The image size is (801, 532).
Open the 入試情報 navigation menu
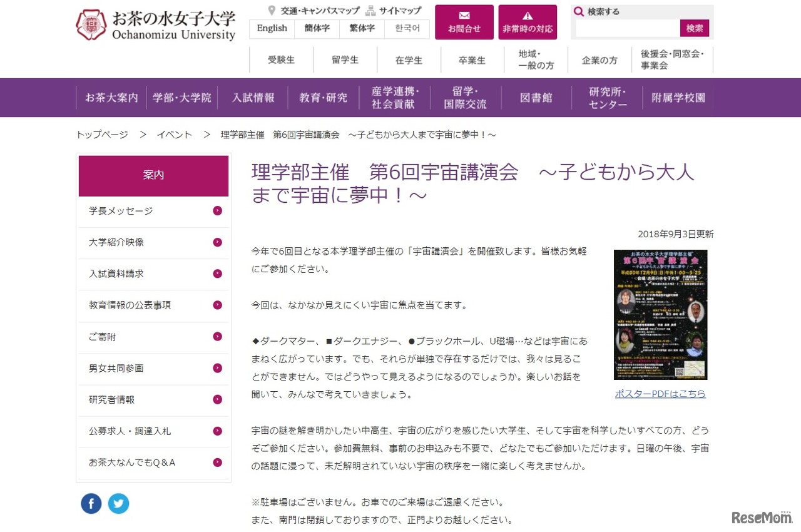coord(253,98)
